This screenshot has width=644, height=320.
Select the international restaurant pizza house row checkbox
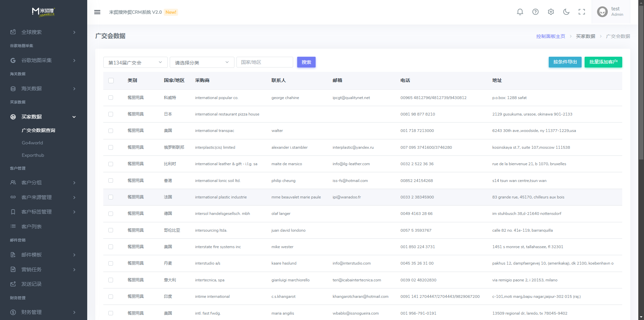pyautogui.click(x=111, y=114)
